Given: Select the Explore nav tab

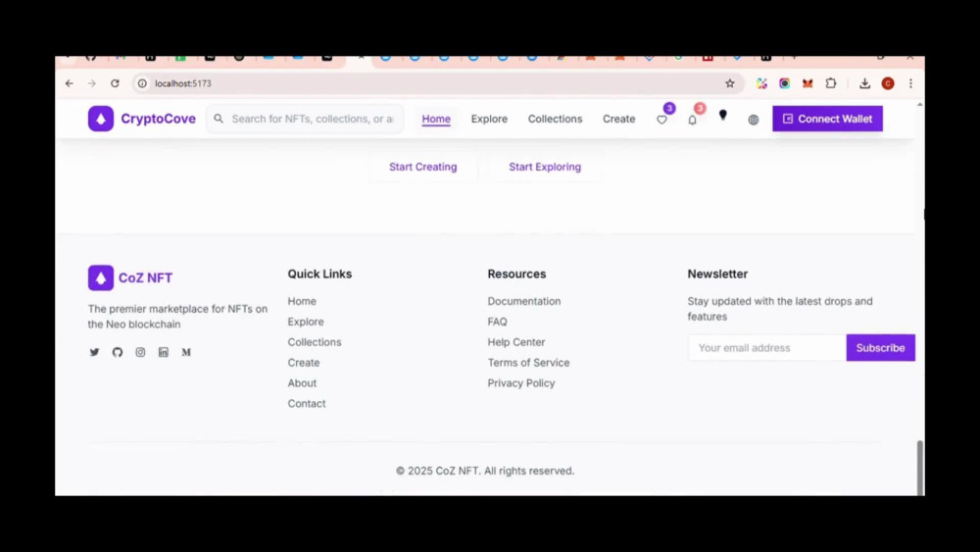Looking at the screenshot, I should click(489, 119).
